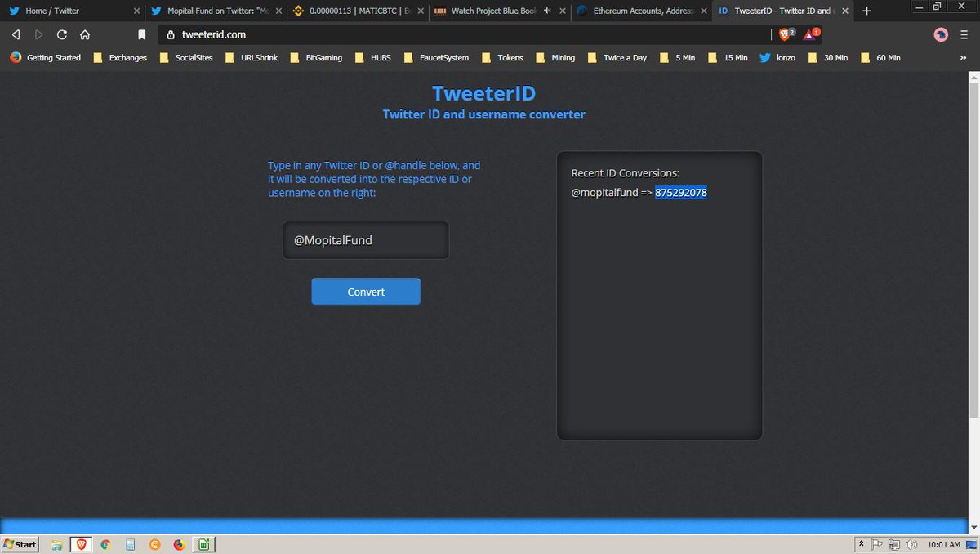Open the 5 Min bookmark folder
The image size is (980, 554).
click(677, 58)
